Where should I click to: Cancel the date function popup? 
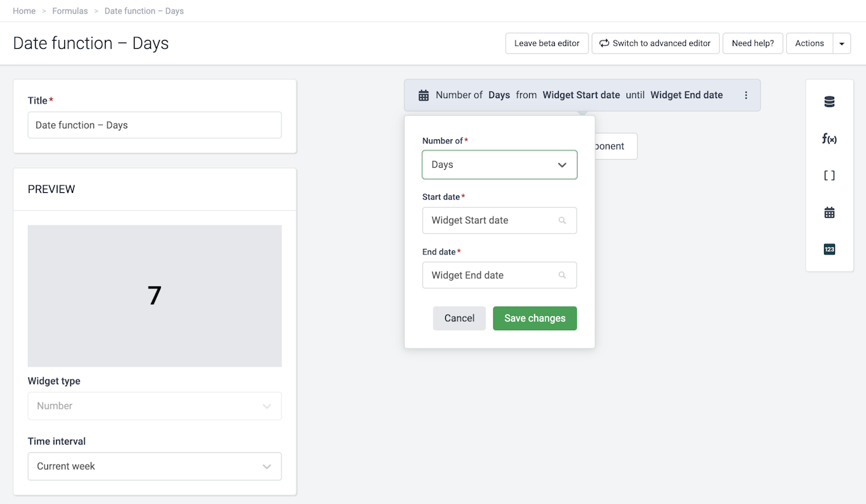tap(459, 318)
